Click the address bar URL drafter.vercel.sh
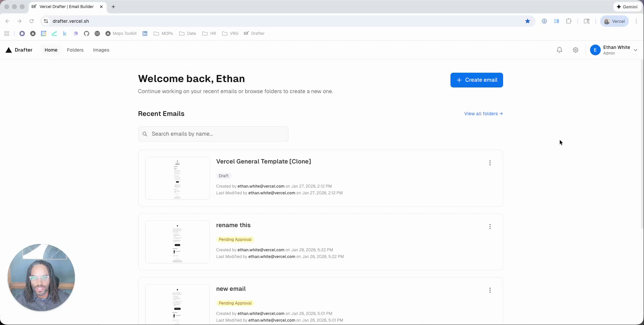644x325 pixels. pos(71,21)
